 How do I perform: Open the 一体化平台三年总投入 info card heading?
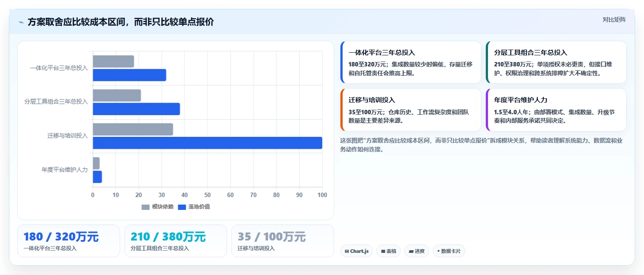coord(382,52)
